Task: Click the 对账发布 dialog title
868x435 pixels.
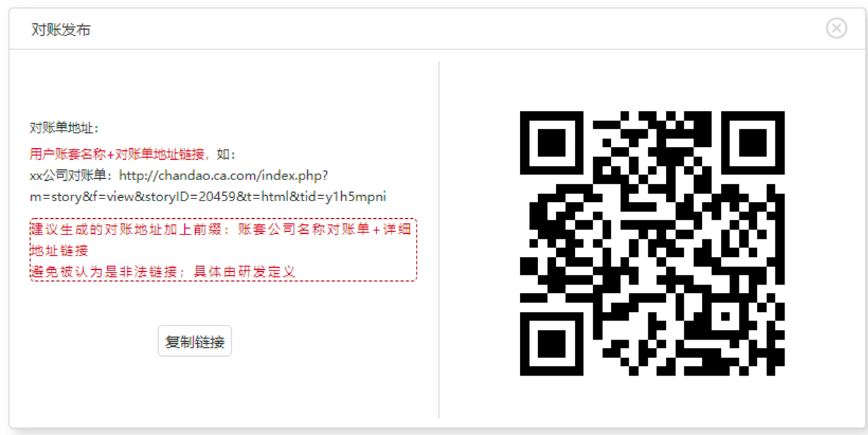Action: coord(61,30)
